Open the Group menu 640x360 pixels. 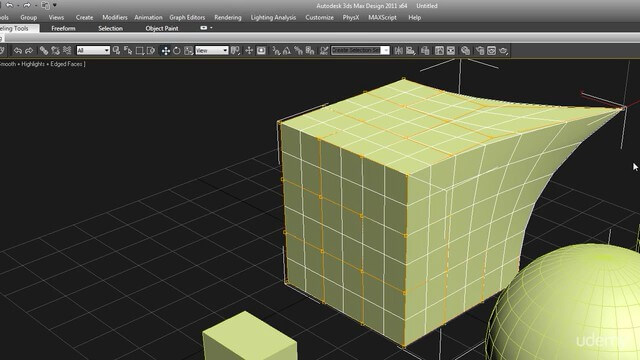pyautogui.click(x=28, y=18)
